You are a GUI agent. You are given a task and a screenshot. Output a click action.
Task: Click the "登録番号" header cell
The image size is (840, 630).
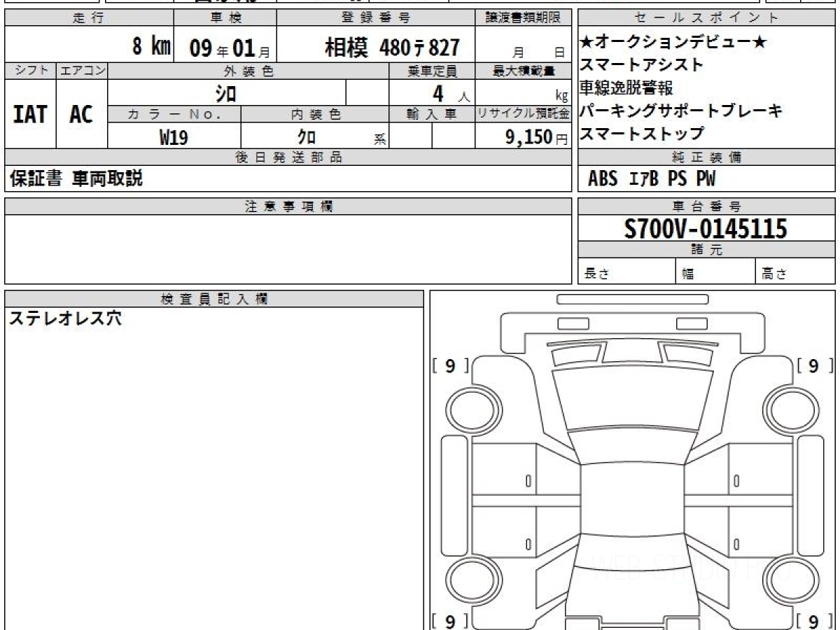tap(376, 18)
